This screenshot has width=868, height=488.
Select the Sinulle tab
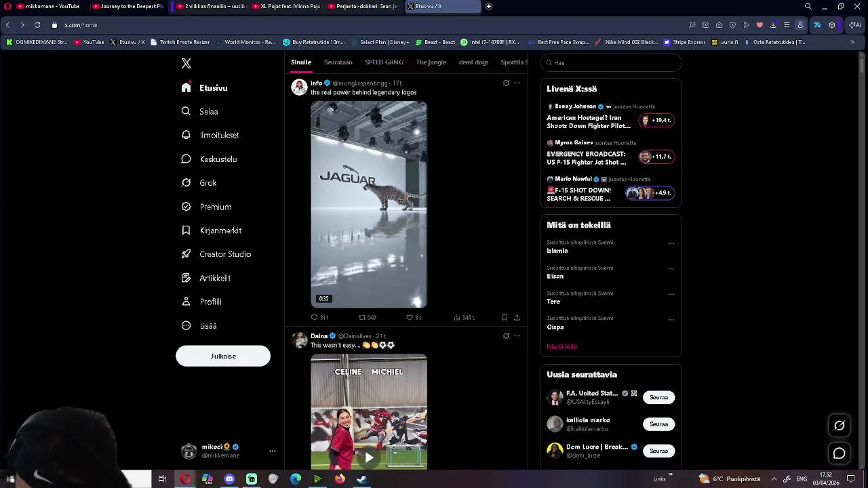pyautogui.click(x=301, y=62)
